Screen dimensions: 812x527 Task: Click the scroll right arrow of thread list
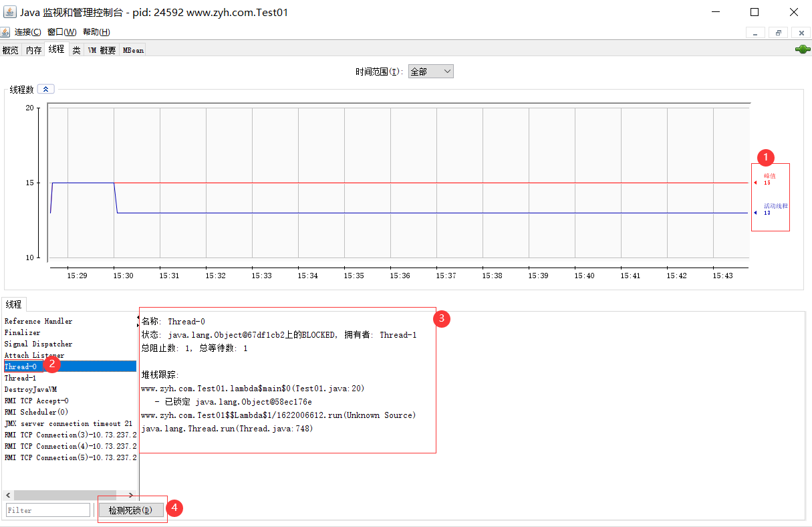pyautogui.click(x=131, y=495)
